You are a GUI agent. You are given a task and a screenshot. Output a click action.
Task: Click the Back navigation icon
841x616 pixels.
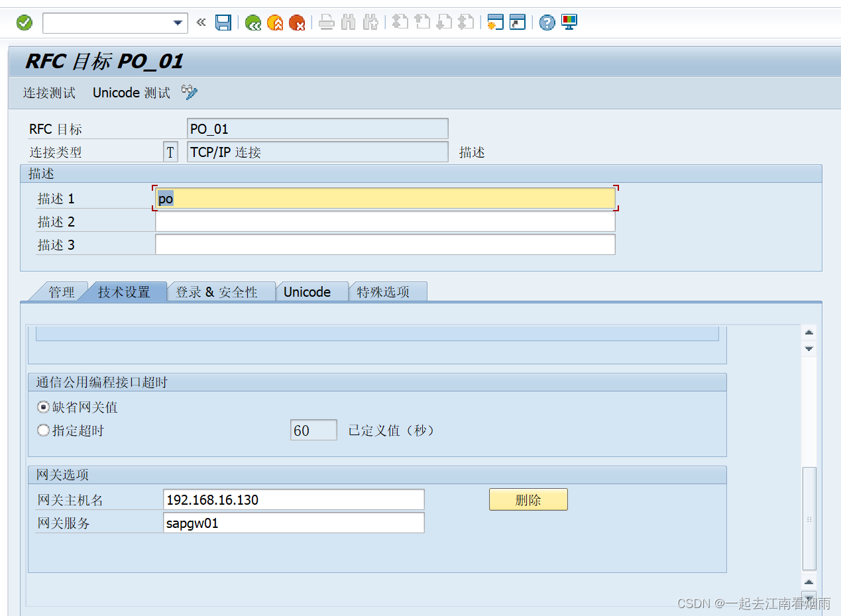click(252, 22)
